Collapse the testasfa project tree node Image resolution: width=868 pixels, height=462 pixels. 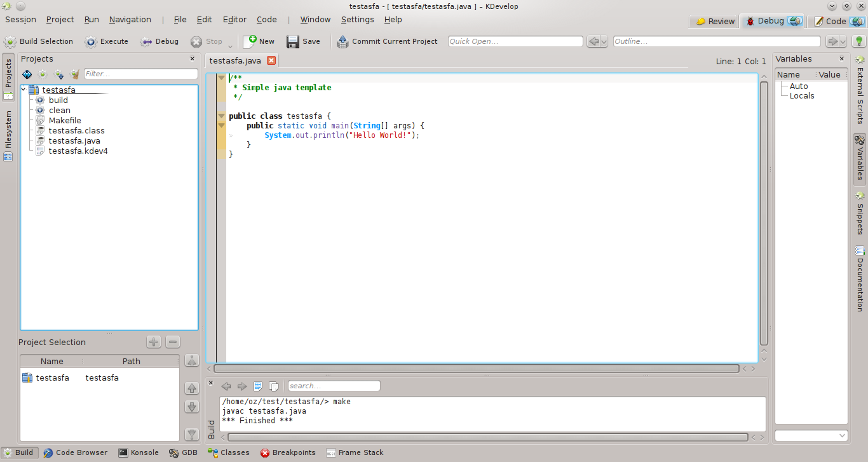pos(24,90)
